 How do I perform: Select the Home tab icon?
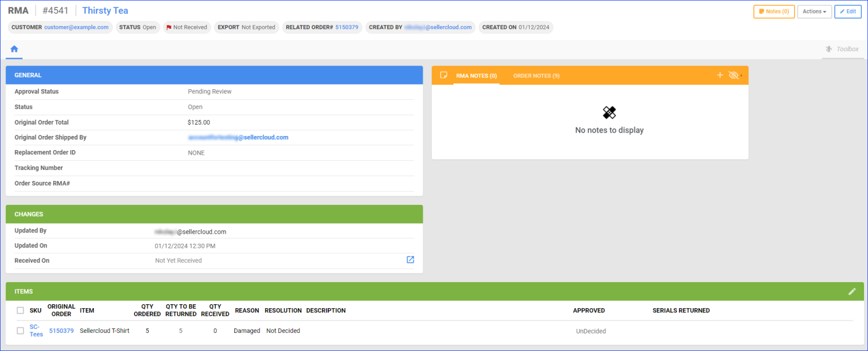pyautogui.click(x=14, y=49)
